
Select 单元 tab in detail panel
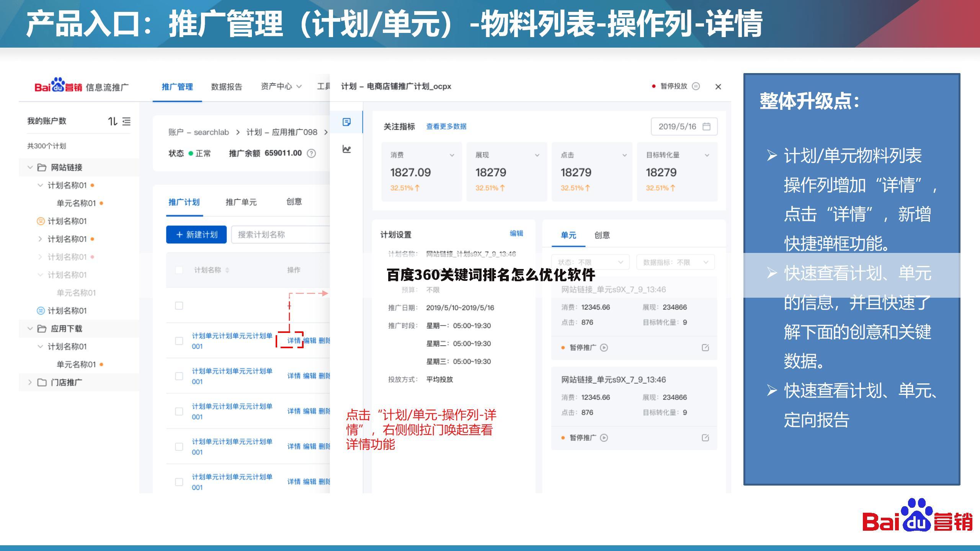coord(568,235)
